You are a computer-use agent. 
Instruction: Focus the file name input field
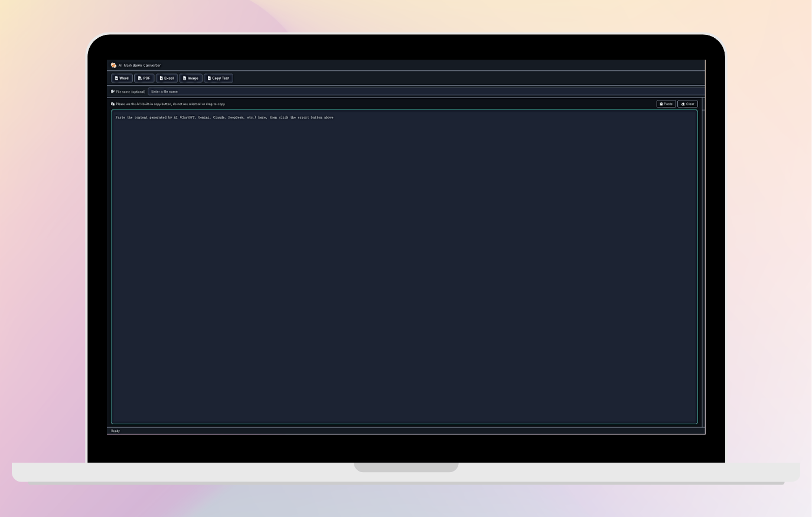pyautogui.click(x=425, y=92)
